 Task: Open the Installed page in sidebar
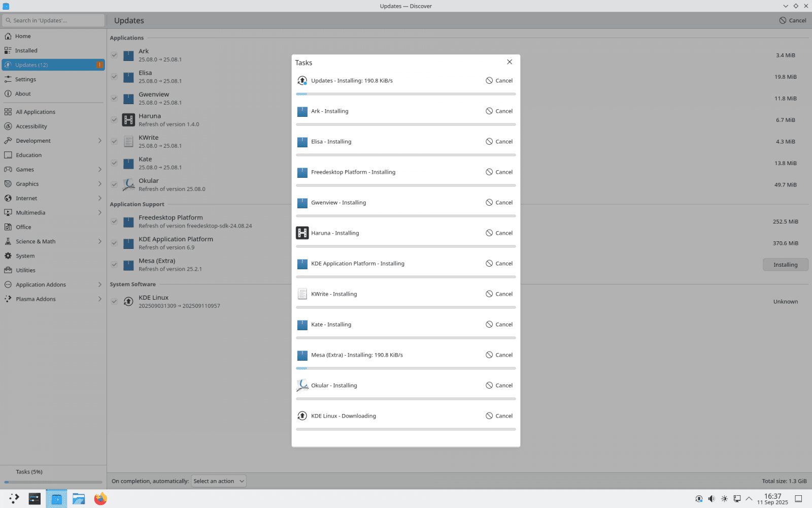(53, 51)
